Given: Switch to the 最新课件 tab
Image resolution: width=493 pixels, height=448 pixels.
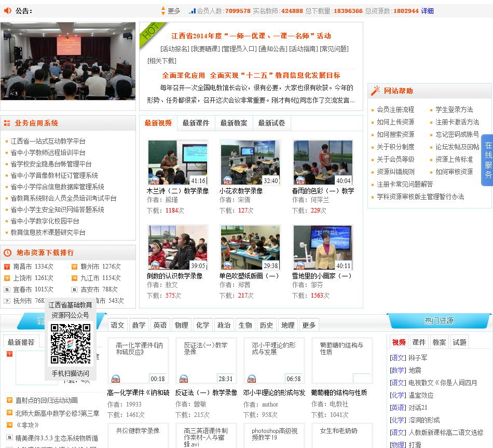Looking at the screenshot, I should (196, 123).
